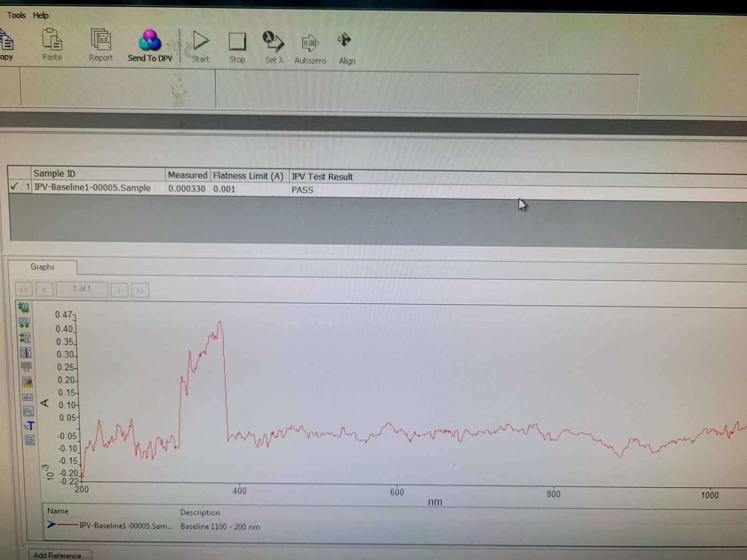
Task: Click the autoscale Y axis graph icon
Action: pos(25,337)
